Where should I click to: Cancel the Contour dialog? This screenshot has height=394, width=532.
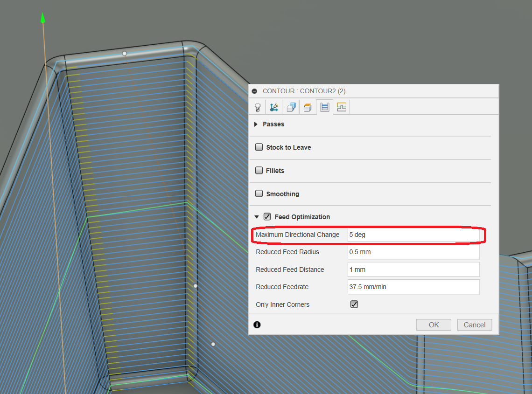(x=475, y=325)
